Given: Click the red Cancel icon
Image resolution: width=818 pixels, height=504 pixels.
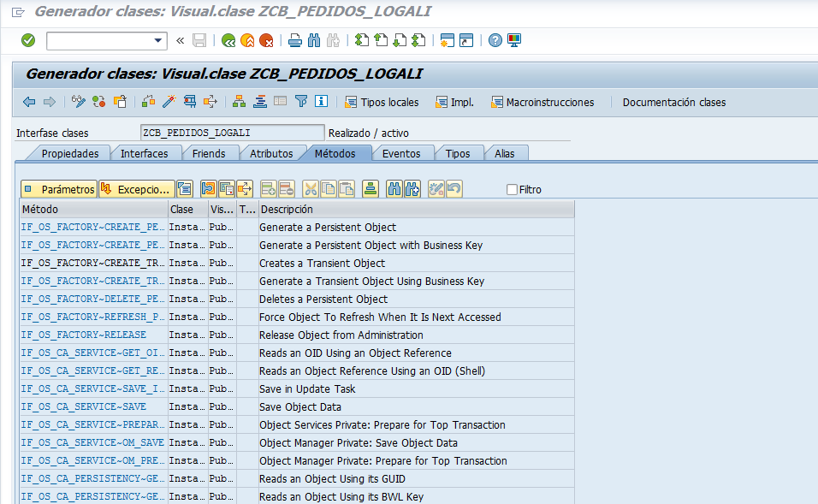Looking at the screenshot, I should point(266,40).
